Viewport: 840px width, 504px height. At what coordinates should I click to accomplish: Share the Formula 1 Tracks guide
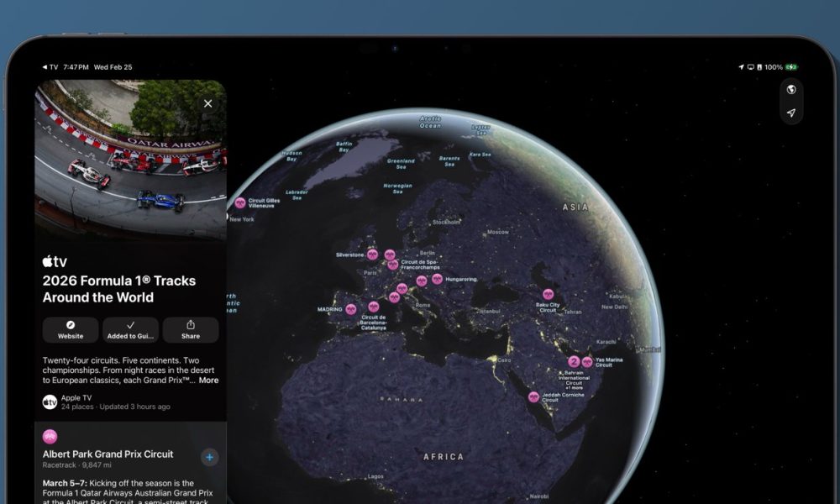coord(191,329)
